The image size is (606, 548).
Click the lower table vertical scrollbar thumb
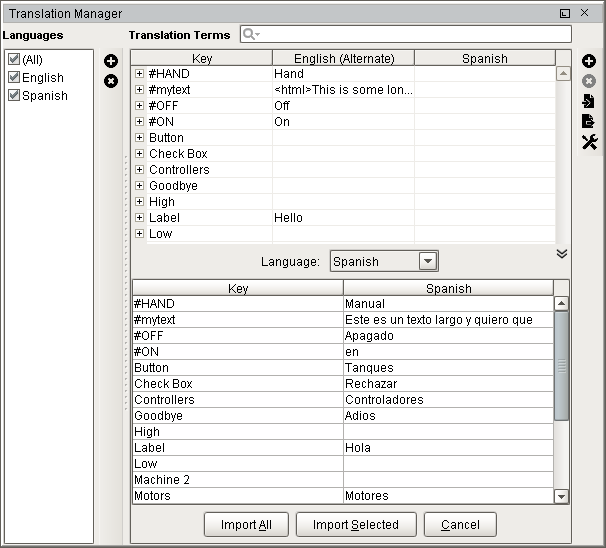[x=561, y=368]
